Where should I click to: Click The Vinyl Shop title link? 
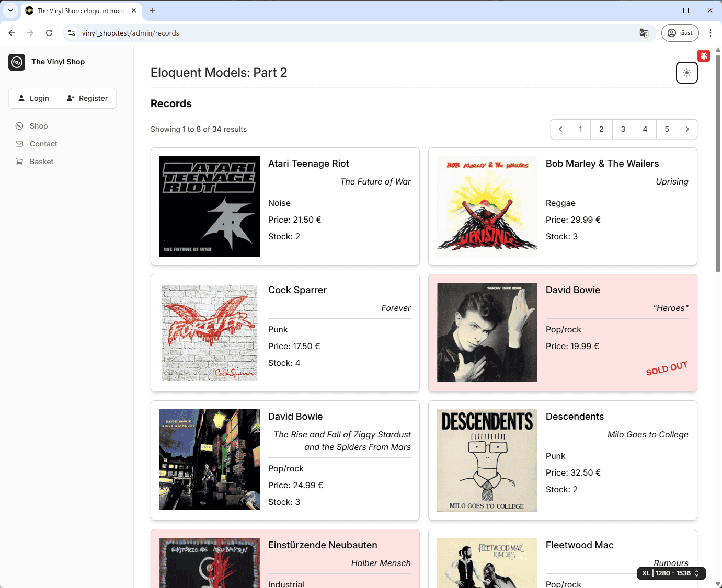point(58,62)
